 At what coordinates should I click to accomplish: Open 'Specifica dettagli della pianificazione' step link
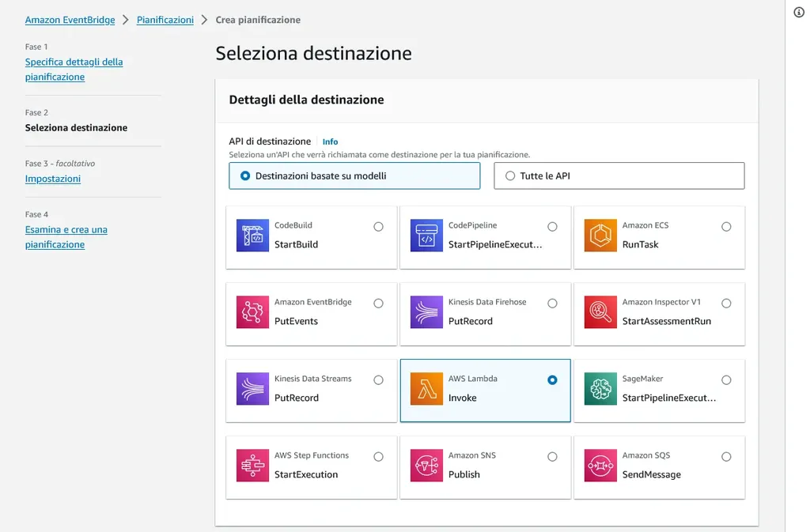(x=74, y=69)
